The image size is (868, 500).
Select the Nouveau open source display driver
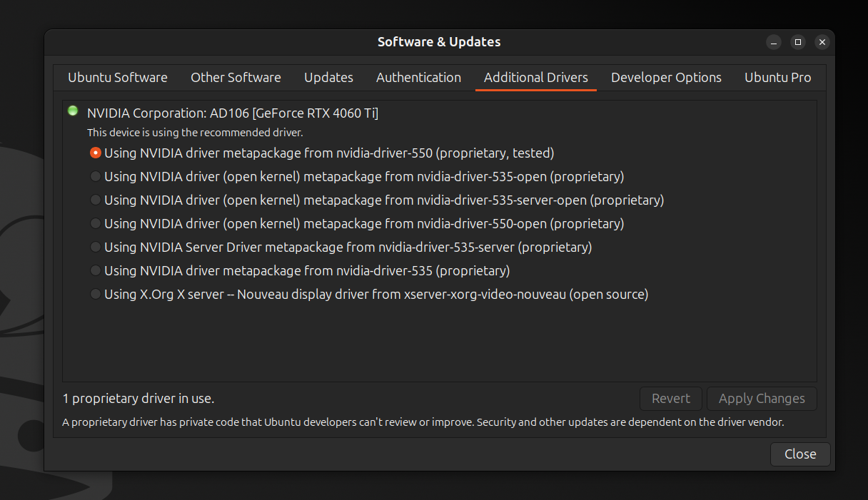tap(96, 295)
